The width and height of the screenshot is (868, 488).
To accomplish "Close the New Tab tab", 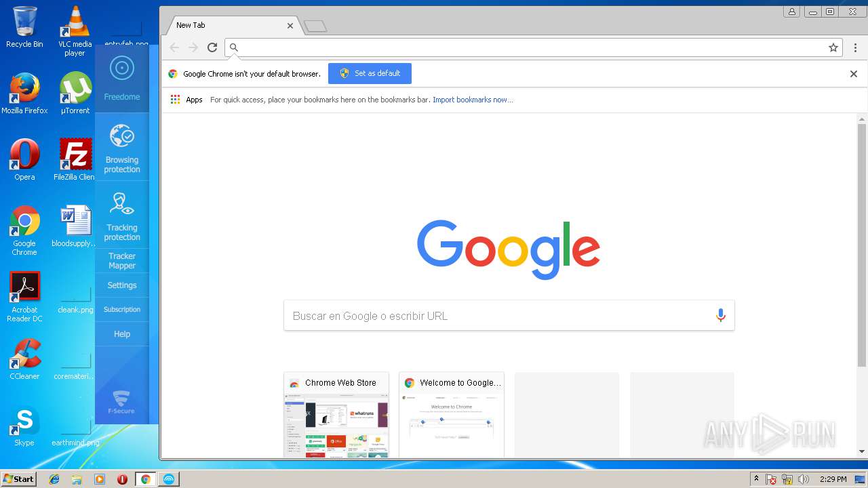I will pyautogui.click(x=290, y=26).
